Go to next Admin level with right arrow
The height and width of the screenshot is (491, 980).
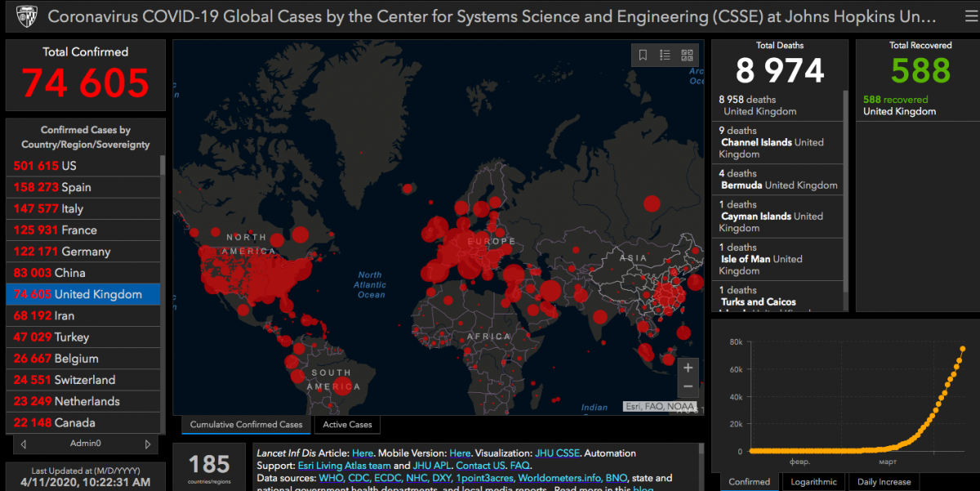148,444
